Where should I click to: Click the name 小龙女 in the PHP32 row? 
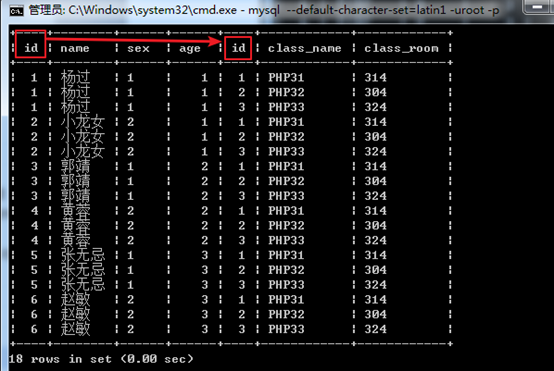pos(83,136)
